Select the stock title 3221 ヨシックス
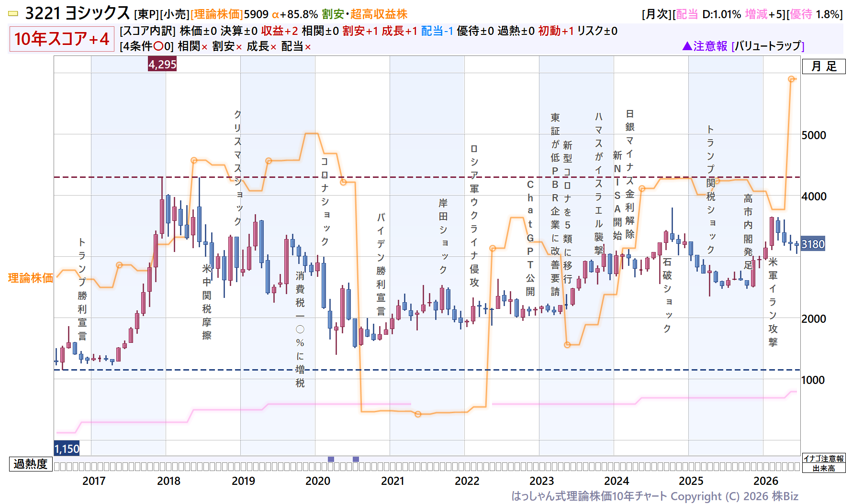This screenshot has height=504, width=852. point(77,13)
